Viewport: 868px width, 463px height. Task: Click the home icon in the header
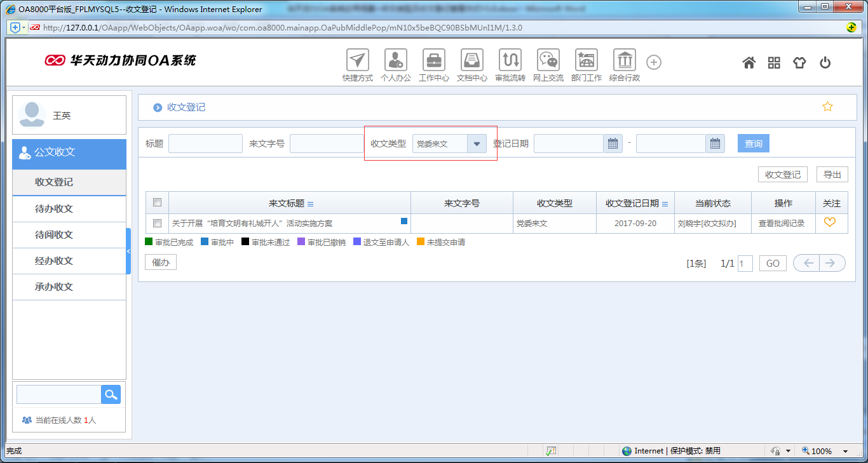pos(749,62)
